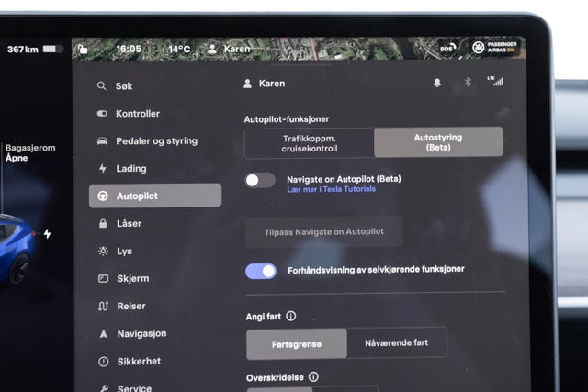Click the charging bolt icon near the car
The height and width of the screenshot is (392, 588).
(x=47, y=234)
